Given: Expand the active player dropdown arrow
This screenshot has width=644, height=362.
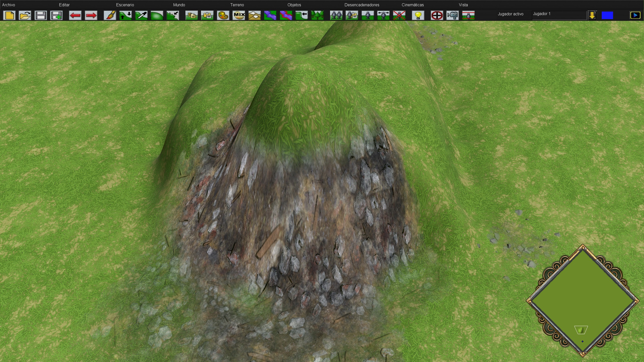Looking at the screenshot, I should pyautogui.click(x=592, y=15).
